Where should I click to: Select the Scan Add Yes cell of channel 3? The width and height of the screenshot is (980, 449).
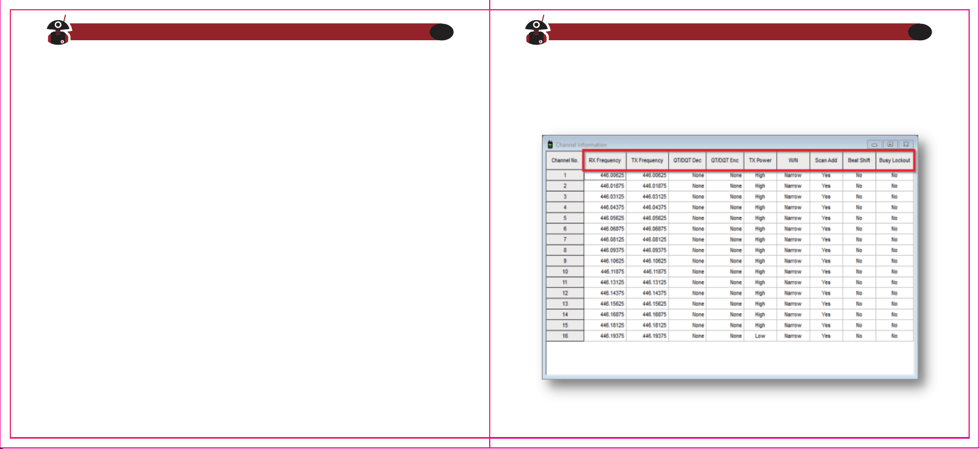826,197
